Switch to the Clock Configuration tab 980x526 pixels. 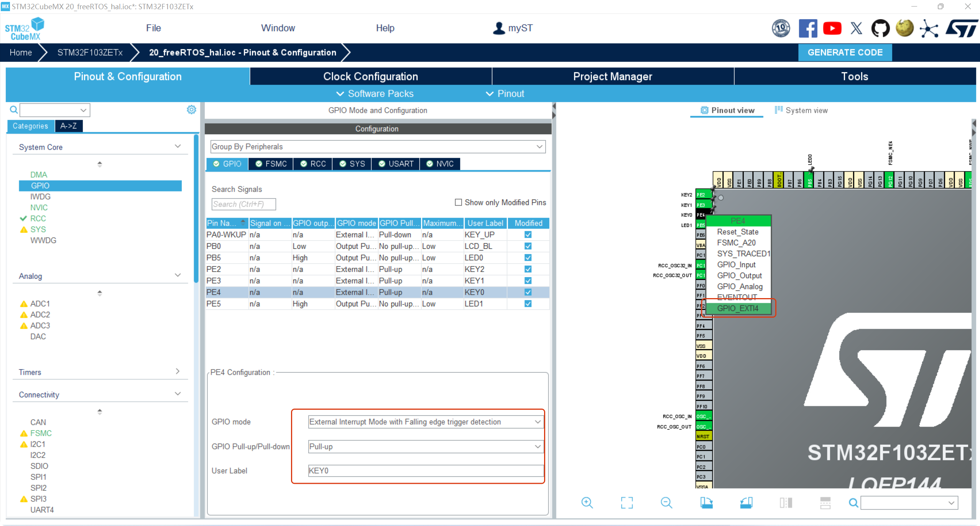[370, 76]
